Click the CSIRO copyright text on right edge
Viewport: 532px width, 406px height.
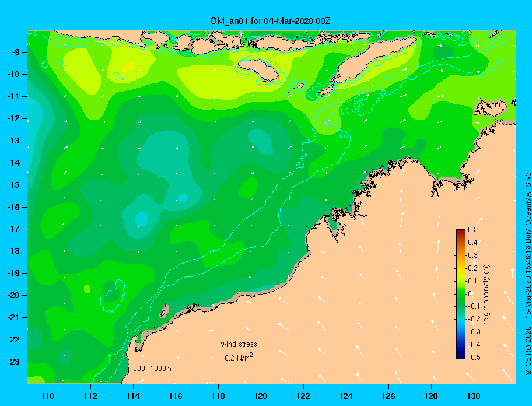click(528, 274)
